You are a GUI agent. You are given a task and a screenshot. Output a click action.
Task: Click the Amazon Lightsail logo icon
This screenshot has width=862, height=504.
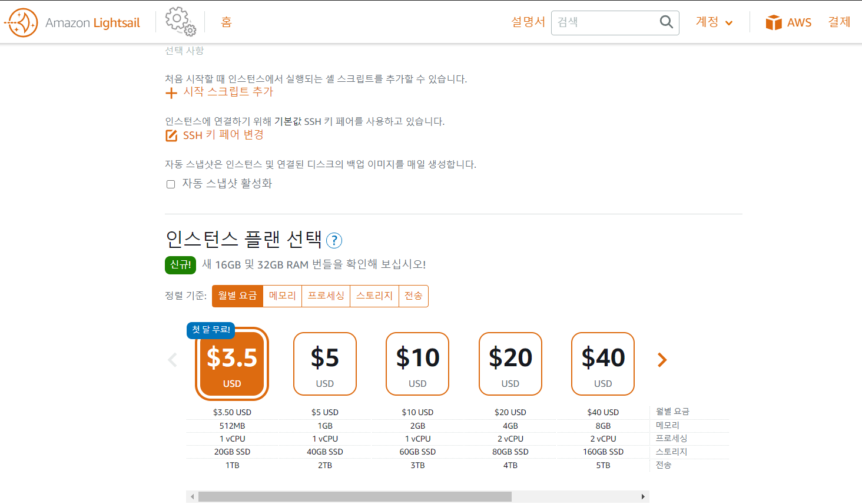coord(21,22)
